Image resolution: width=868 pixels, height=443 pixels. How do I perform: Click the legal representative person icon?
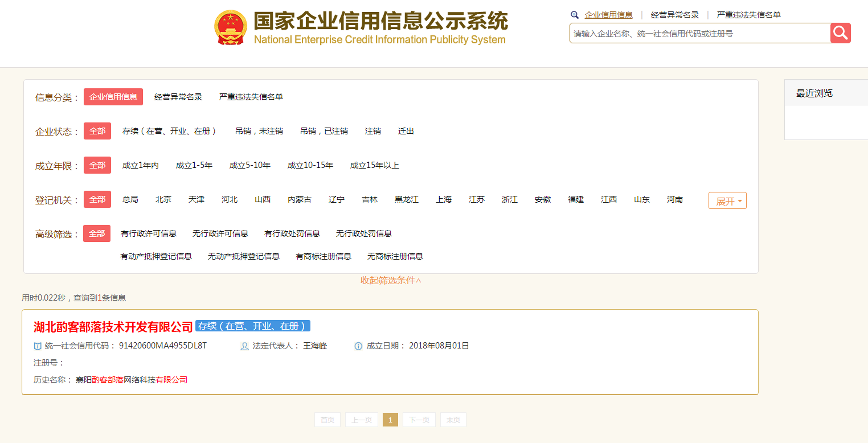tap(244, 346)
